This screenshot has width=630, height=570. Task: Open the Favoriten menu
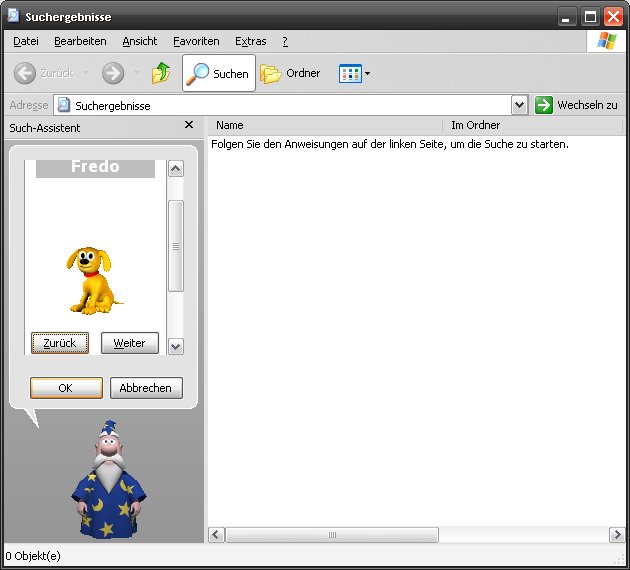pos(196,41)
